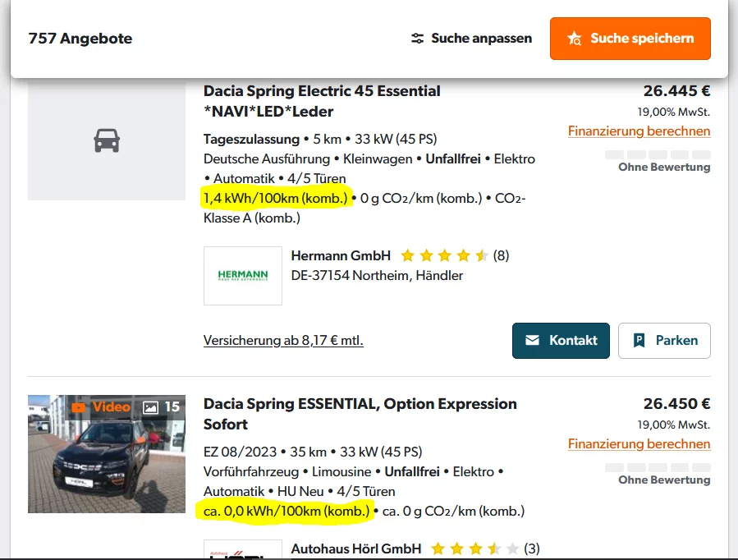
Task: Click the 26.450 € price
Action: click(x=676, y=404)
